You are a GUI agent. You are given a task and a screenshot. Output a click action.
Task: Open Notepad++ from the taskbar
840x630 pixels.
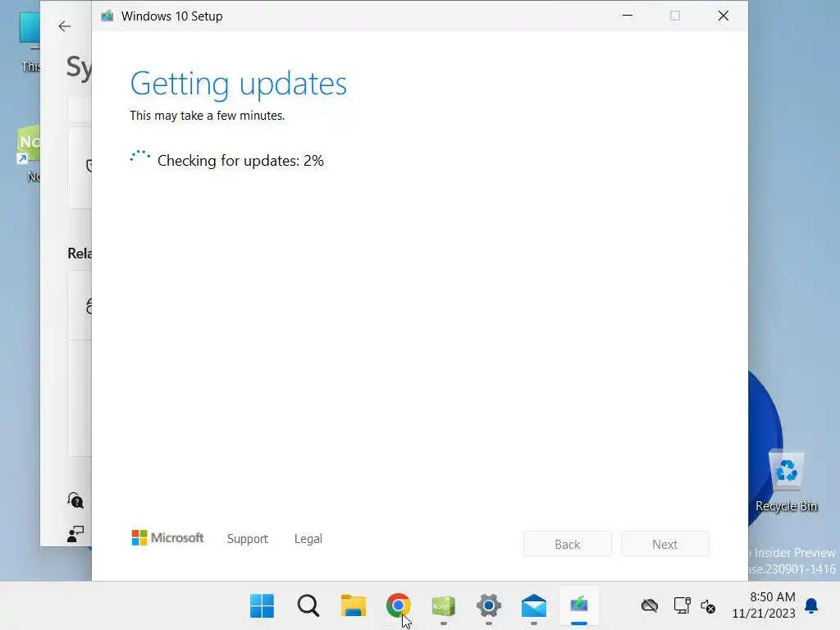coord(444,606)
